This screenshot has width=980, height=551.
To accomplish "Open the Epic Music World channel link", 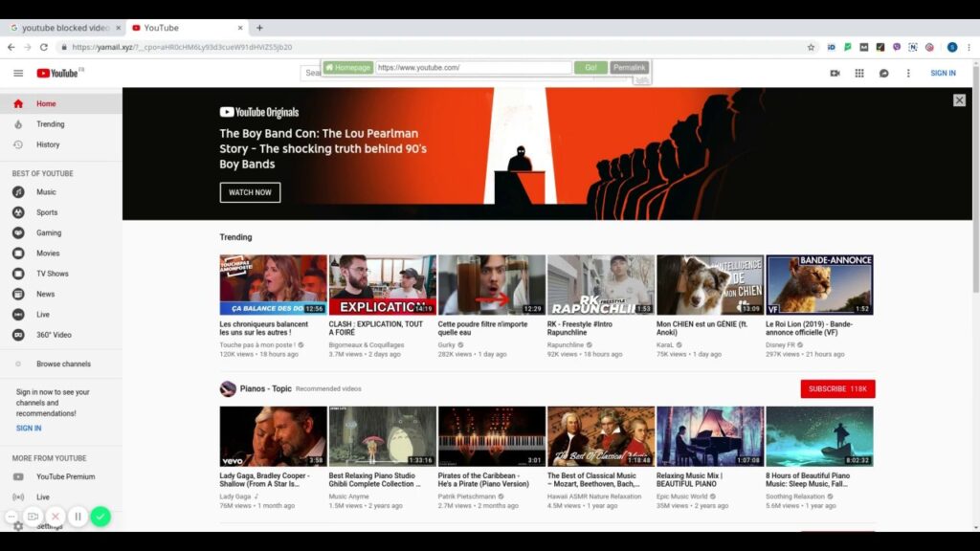I will coord(681,496).
